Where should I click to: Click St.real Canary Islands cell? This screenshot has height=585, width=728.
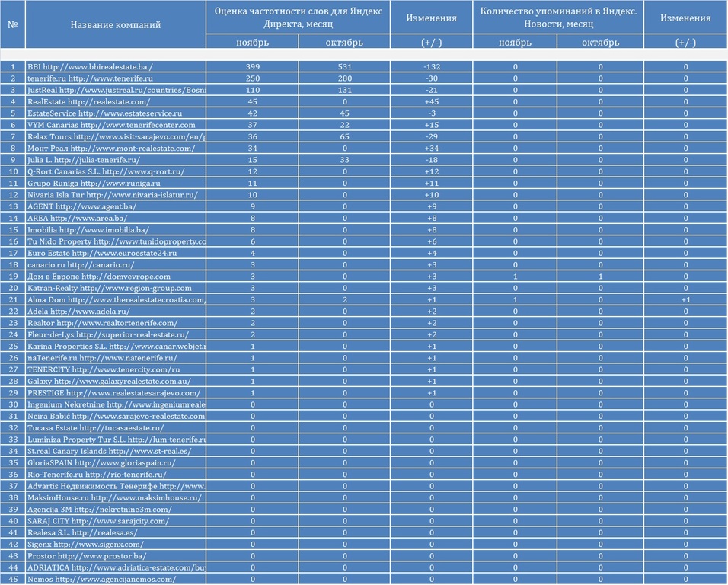pos(116,451)
